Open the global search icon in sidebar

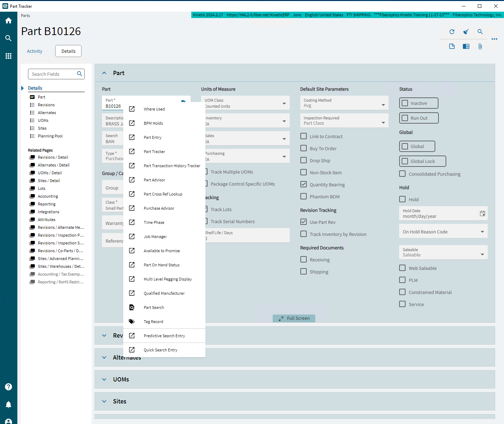point(9,38)
